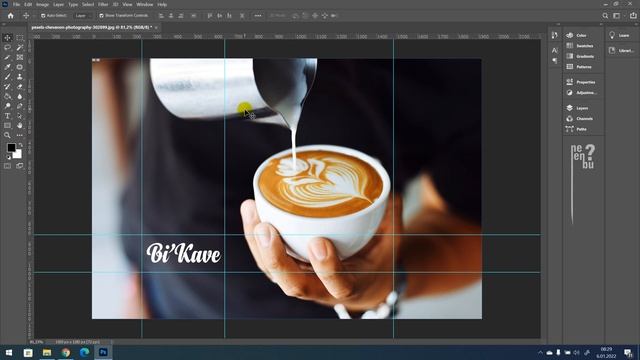Click the Share image icon

[x=633, y=16]
